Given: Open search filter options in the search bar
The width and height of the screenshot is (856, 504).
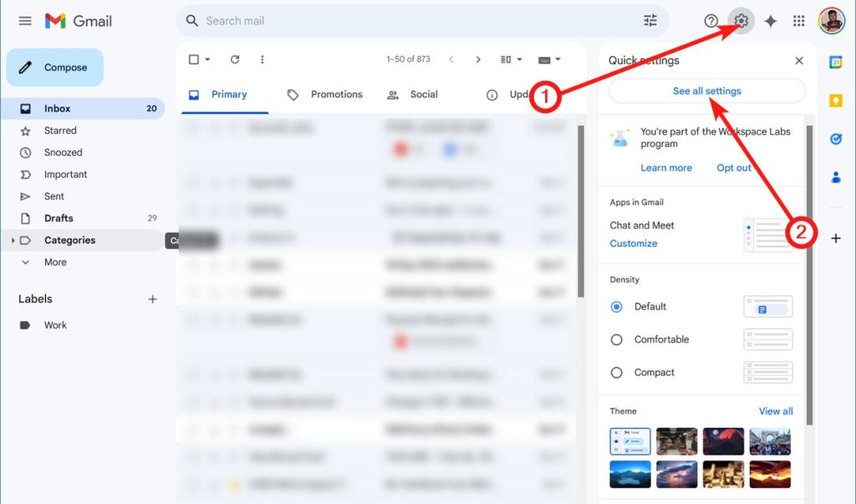Looking at the screenshot, I should click(650, 20).
